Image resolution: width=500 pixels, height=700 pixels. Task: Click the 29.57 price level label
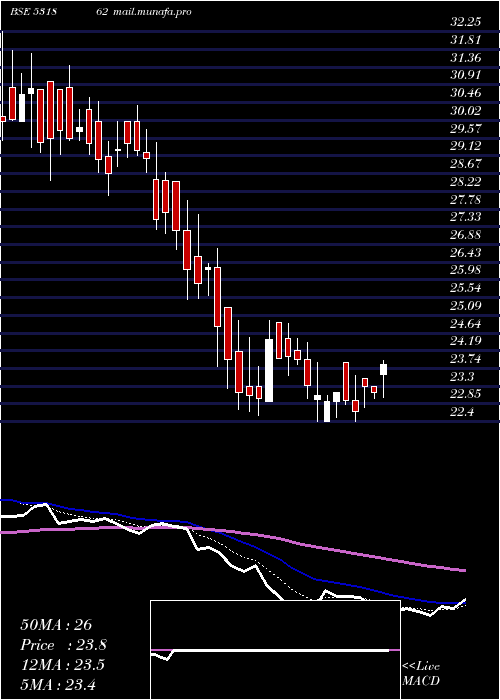[x=466, y=129]
